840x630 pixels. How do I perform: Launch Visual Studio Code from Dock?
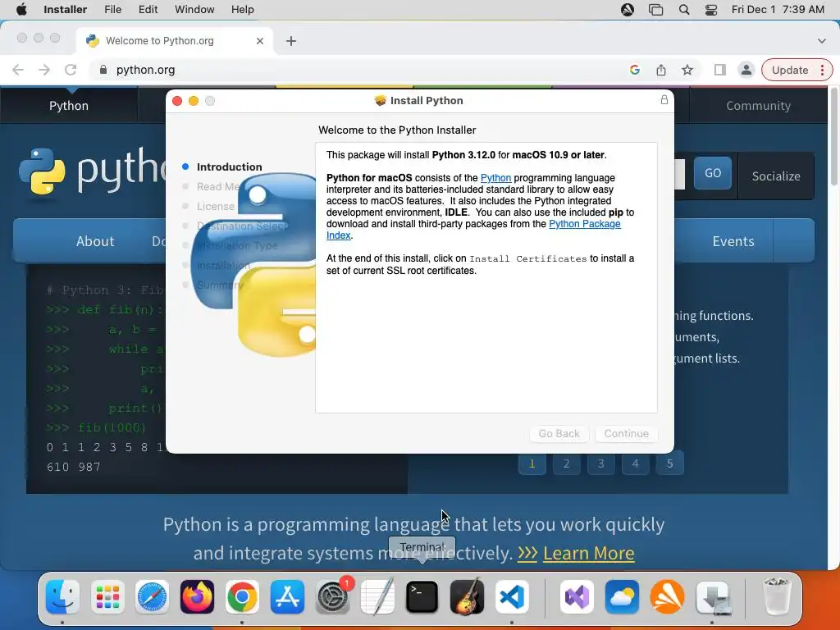(512, 596)
